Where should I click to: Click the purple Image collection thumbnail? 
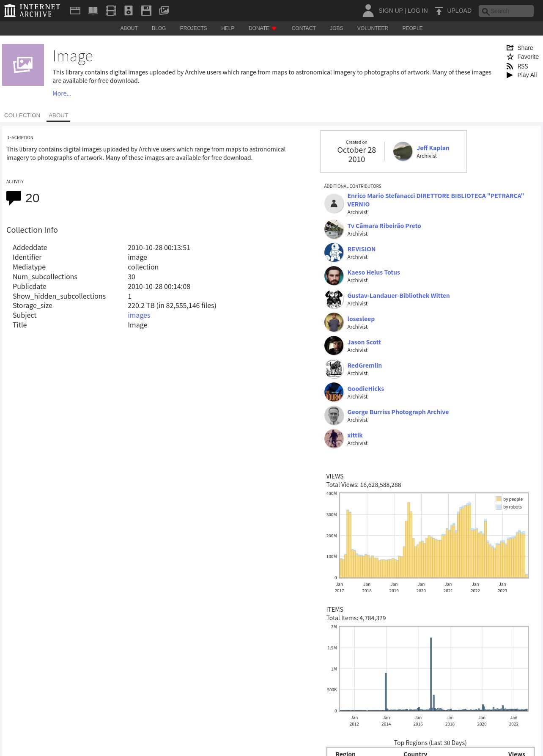[23, 65]
